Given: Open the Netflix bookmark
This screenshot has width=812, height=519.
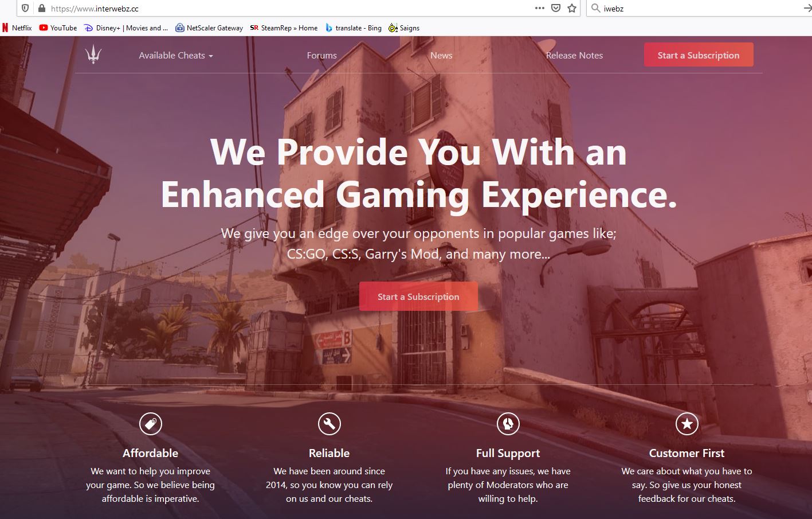Looking at the screenshot, I should pos(17,28).
